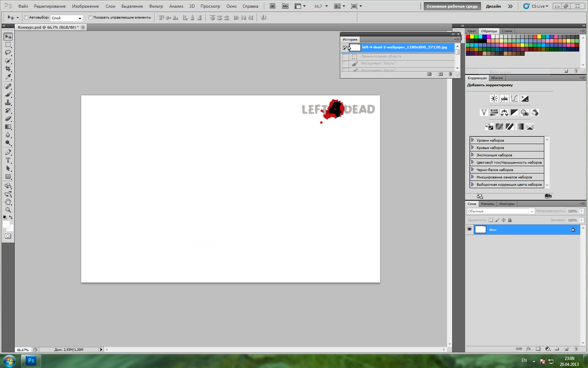Pick the Eyedropper tool
The width and height of the screenshot is (588, 368).
point(8,77)
